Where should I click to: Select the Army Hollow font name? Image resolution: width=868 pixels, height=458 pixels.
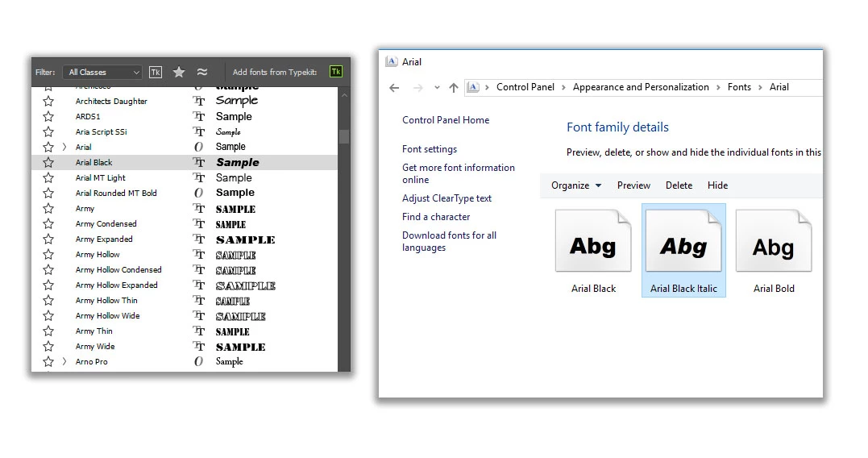coord(98,255)
